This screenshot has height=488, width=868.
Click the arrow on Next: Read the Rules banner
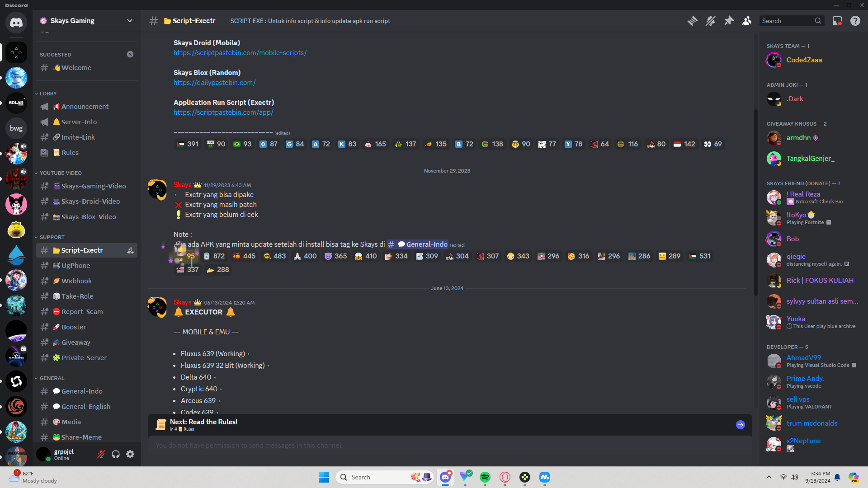741,425
